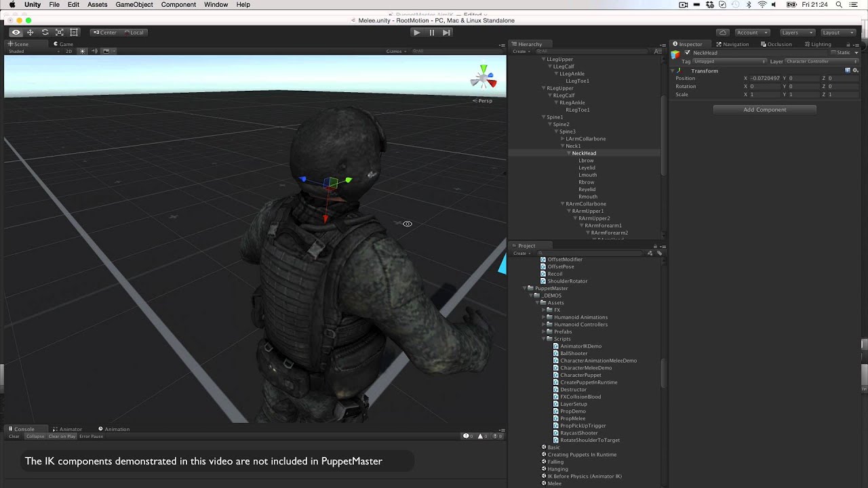
Task: Click the scene orientation gizmo
Action: 484,78
